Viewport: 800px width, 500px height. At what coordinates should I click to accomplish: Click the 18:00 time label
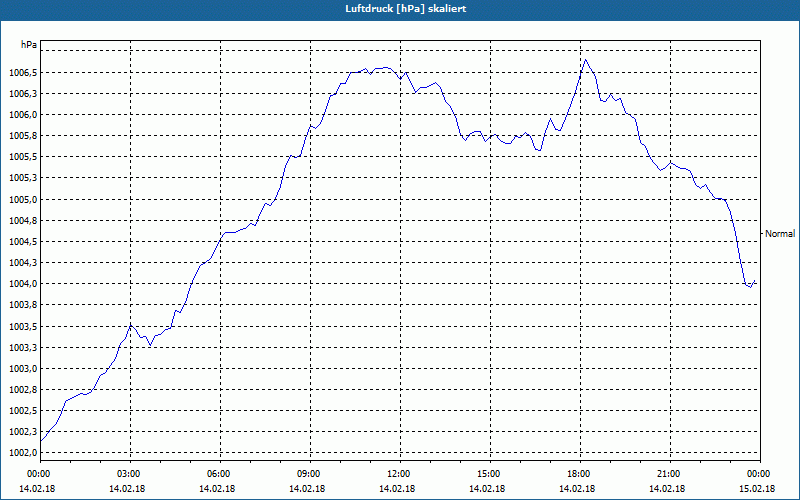tap(580, 474)
